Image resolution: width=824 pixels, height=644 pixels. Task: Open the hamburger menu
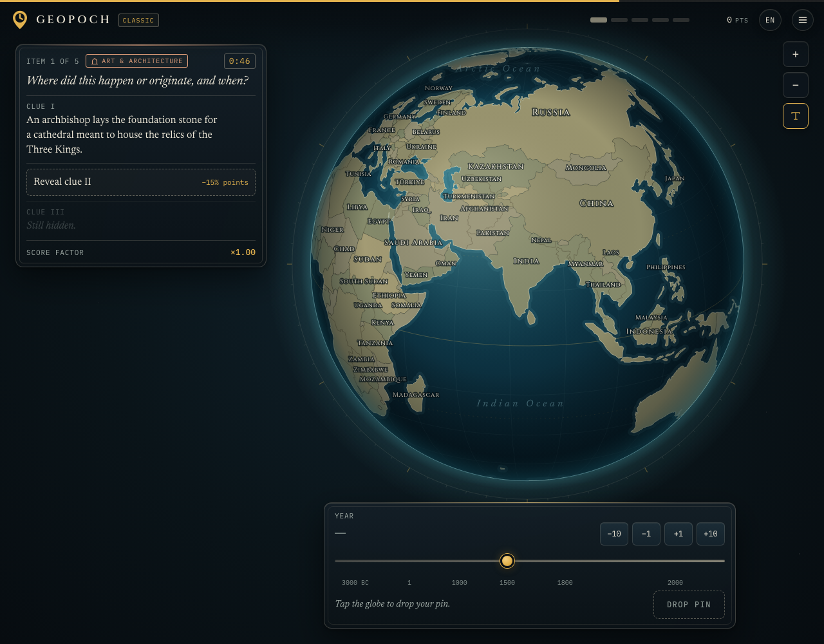pyautogui.click(x=803, y=20)
